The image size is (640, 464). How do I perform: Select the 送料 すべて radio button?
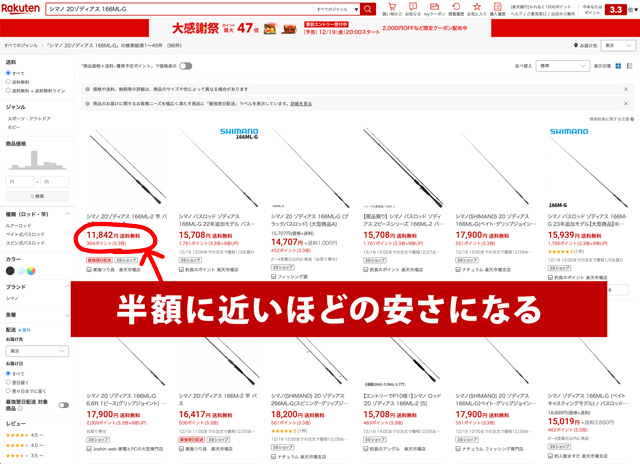[x=8, y=73]
